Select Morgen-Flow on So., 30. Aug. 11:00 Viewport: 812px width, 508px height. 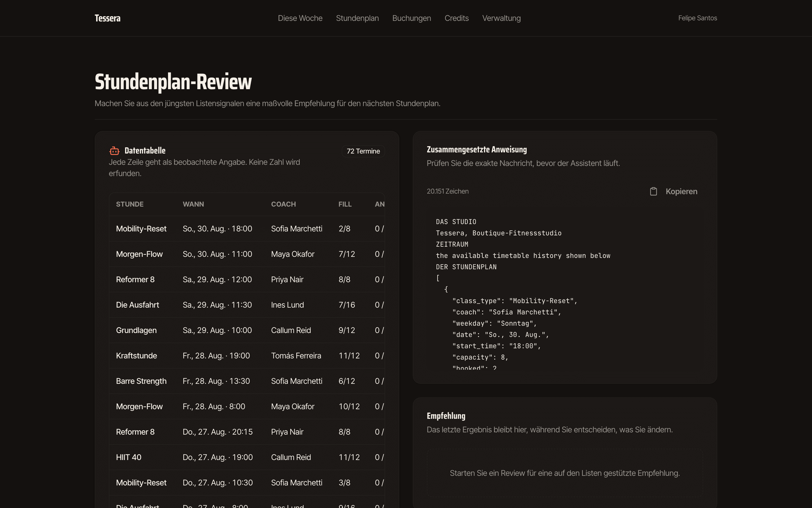(247, 254)
